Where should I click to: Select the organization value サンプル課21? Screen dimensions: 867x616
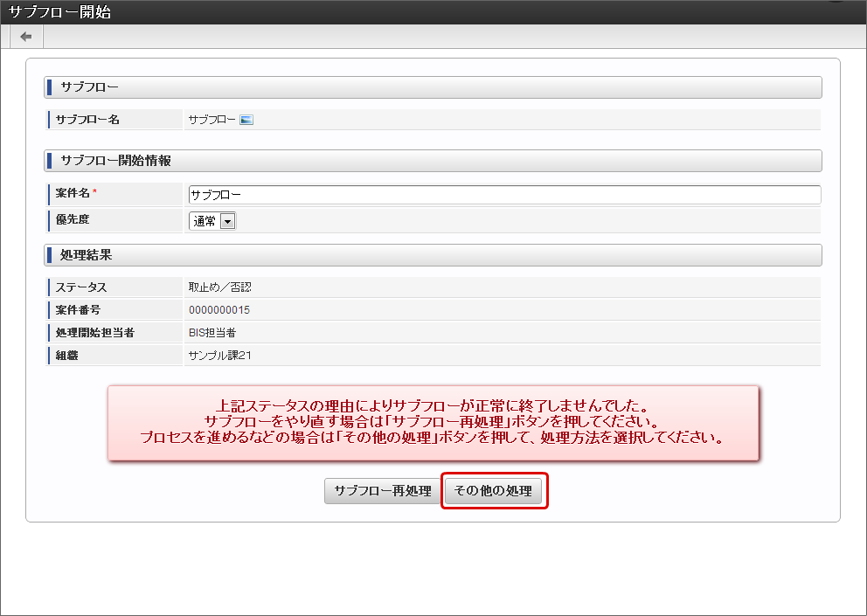coord(220,355)
